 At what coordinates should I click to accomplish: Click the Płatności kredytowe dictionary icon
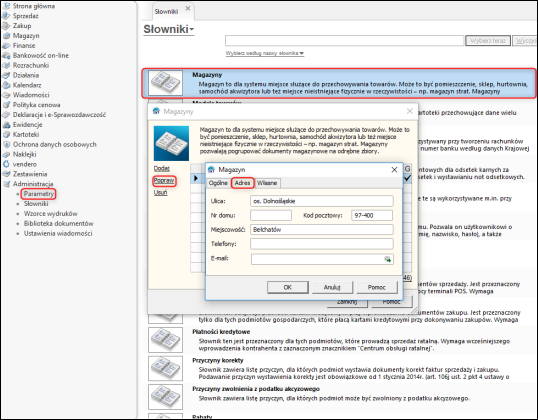[165, 340]
